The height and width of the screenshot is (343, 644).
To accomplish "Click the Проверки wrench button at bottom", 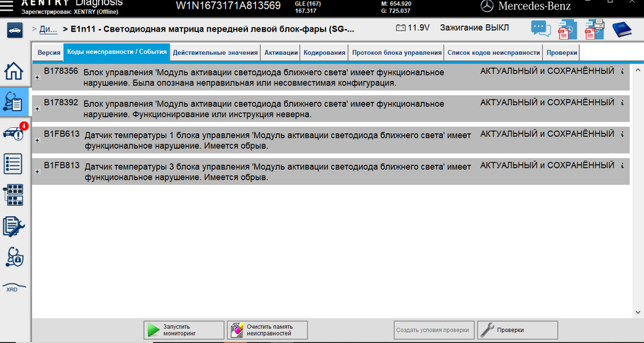I will [x=517, y=330].
